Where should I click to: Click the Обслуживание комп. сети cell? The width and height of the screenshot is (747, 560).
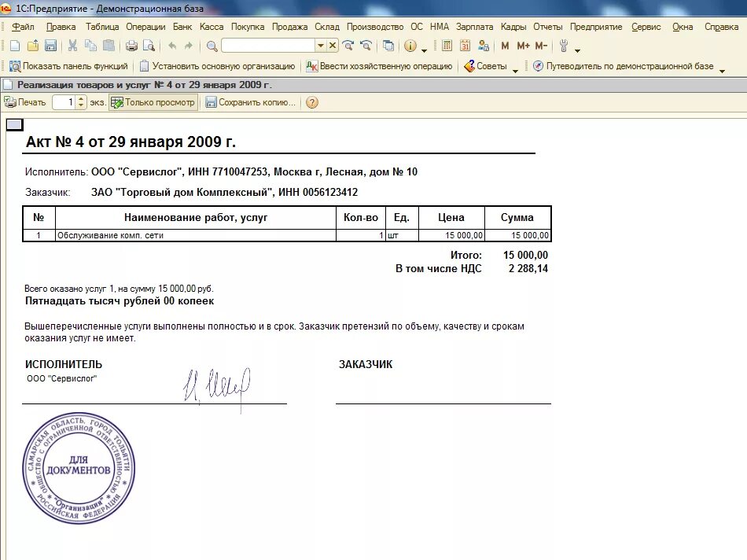196,235
